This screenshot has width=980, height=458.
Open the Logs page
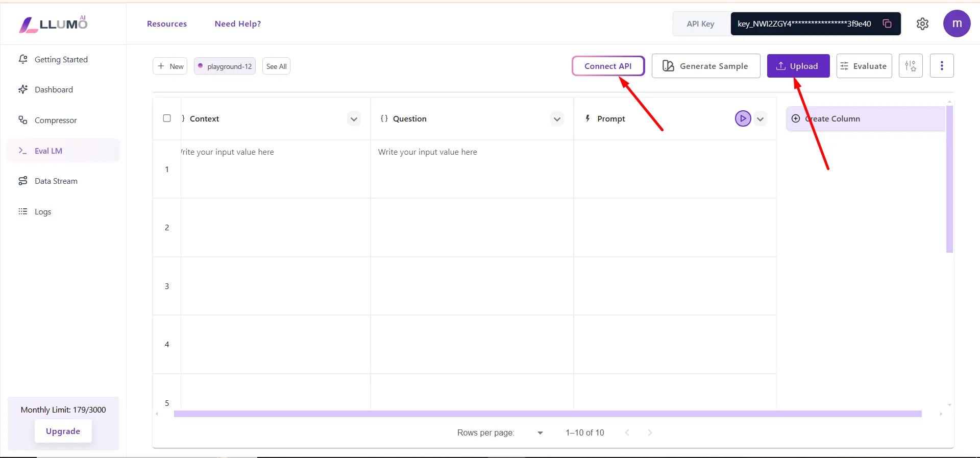(63, 211)
